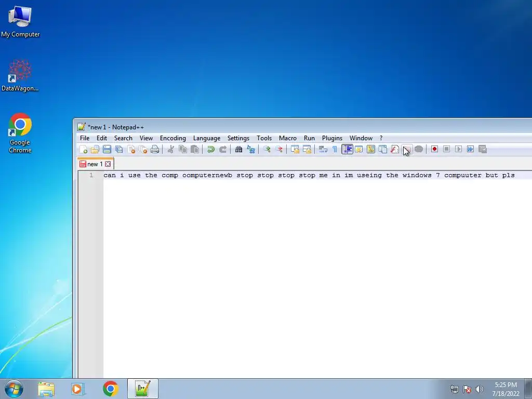Toggle synchronize vertical scrolling icon
The height and width of the screenshot is (399, 532).
pos(295,149)
